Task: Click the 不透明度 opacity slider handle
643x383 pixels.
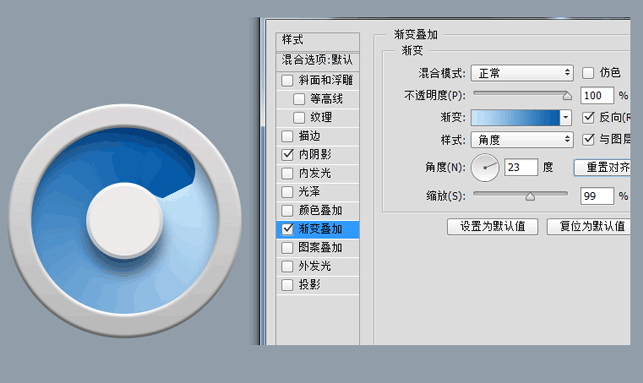Action: point(567,96)
